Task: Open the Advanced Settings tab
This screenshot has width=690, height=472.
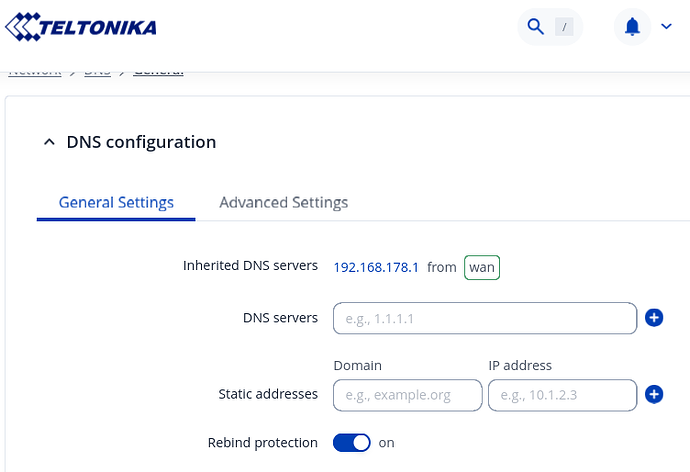Action: coord(283,202)
